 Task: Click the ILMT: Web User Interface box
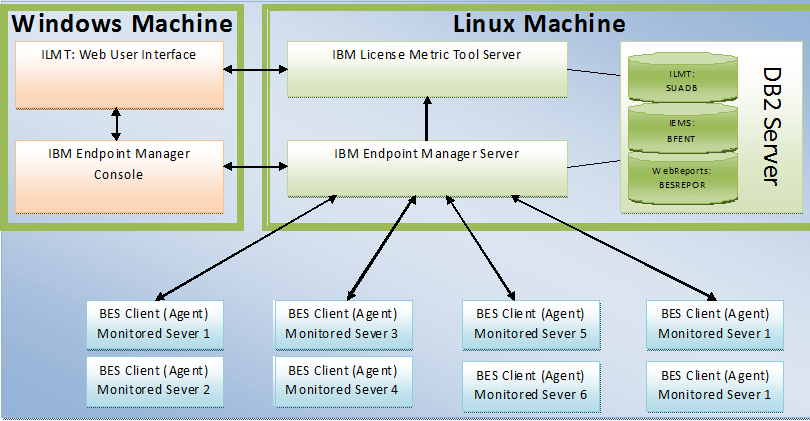coord(120,70)
